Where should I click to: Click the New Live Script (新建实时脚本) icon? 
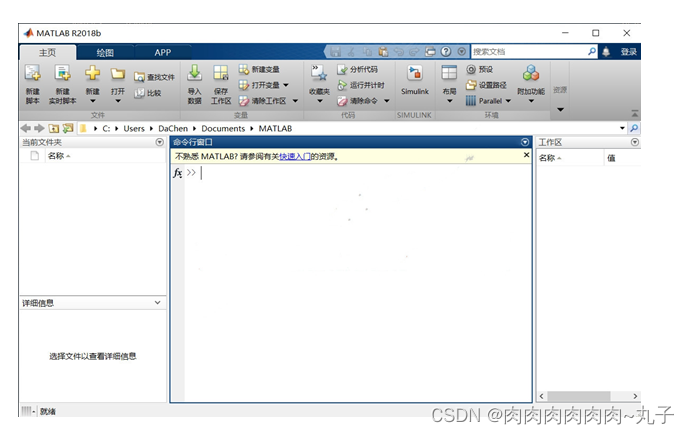[62, 73]
